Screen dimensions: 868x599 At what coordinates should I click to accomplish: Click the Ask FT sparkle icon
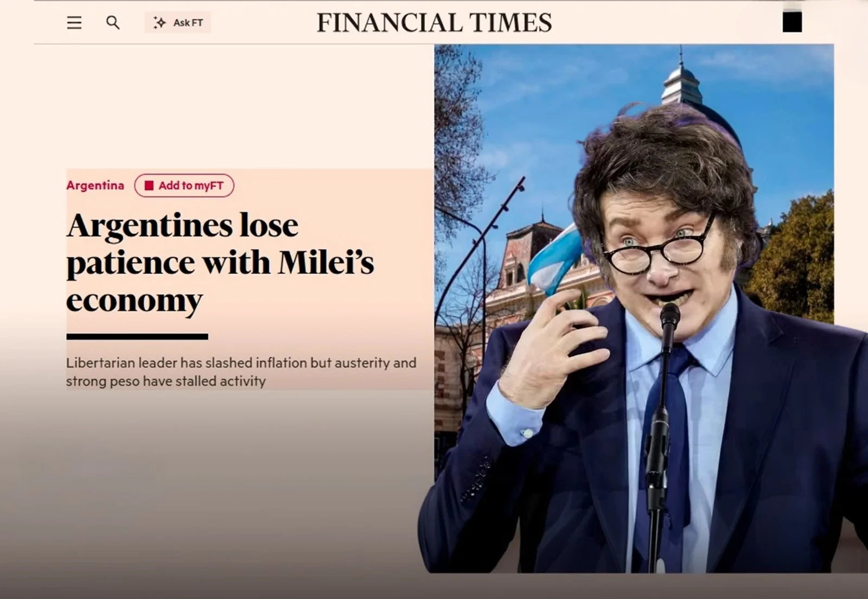point(159,22)
